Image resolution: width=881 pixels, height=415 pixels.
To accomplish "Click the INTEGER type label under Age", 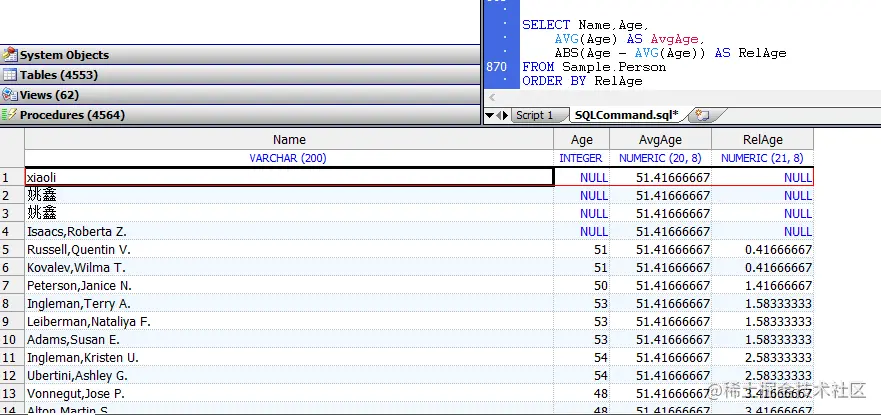I will (x=581, y=158).
